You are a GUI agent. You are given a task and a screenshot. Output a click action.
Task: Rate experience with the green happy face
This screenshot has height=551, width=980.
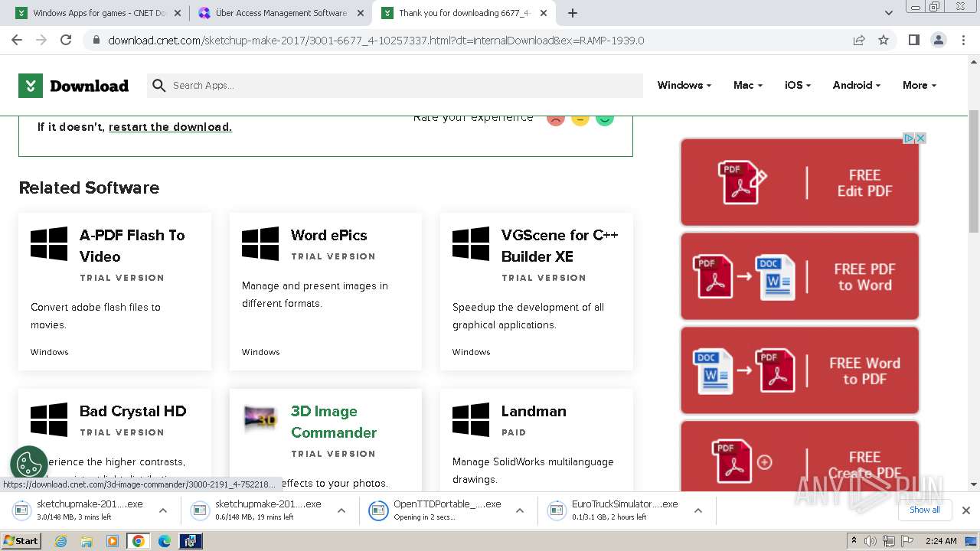coord(605,119)
